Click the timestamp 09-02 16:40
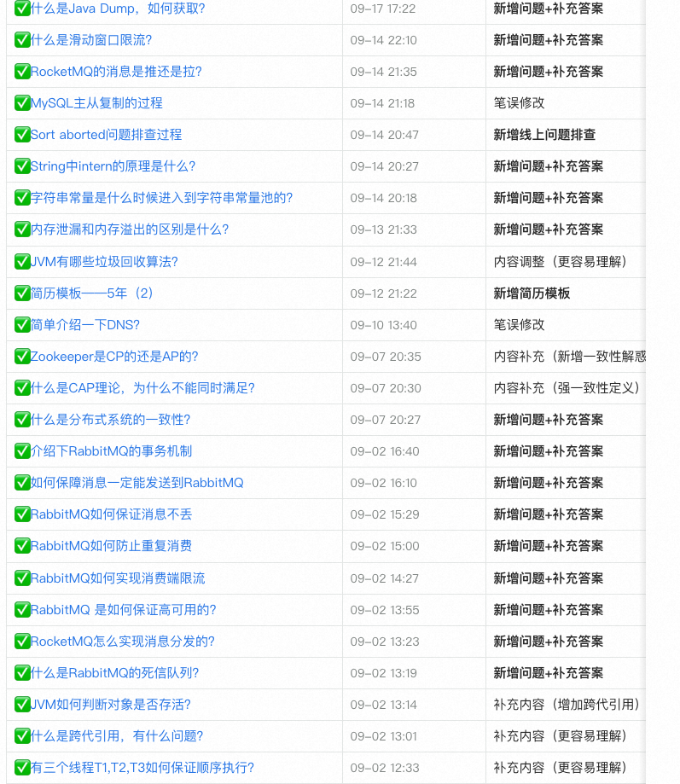680x784 pixels. (385, 451)
